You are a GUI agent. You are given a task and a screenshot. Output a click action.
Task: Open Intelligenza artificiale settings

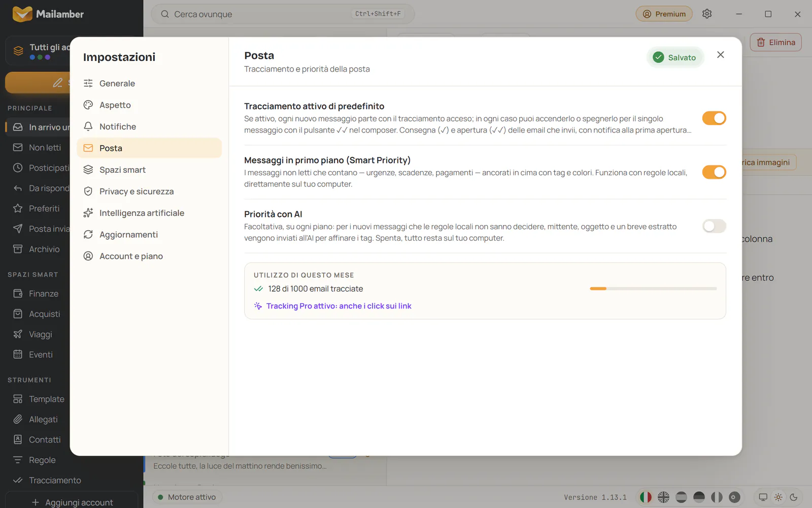(149, 213)
